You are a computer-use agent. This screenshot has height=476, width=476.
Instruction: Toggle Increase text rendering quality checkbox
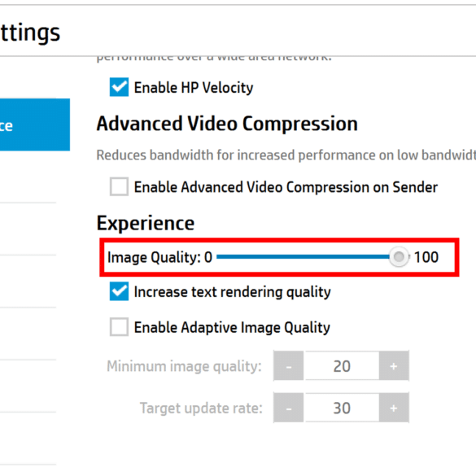point(119,291)
